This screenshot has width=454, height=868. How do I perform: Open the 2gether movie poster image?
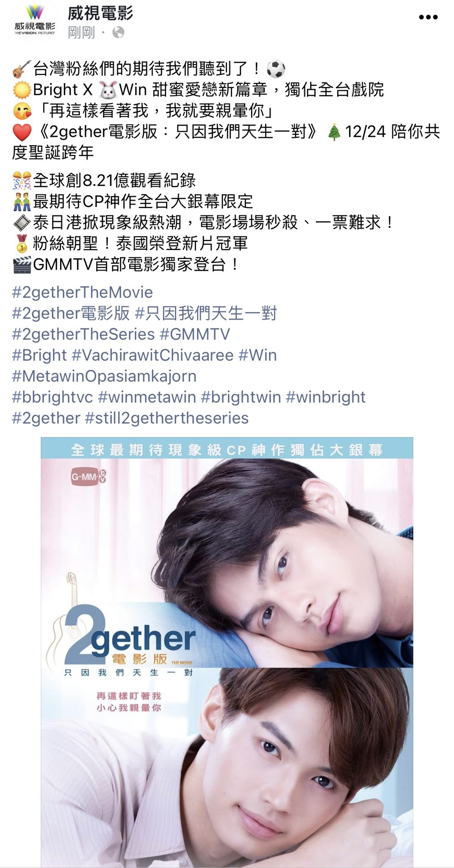227,652
